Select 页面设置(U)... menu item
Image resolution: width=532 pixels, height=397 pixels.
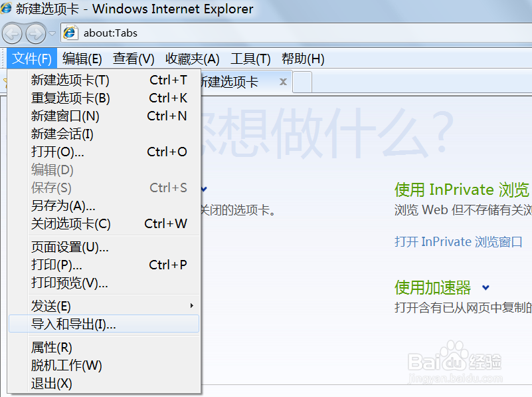(x=104, y=247)
